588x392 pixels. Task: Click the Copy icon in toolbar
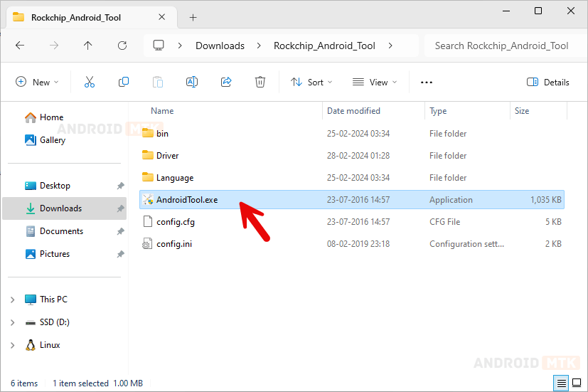coord(124,82)
